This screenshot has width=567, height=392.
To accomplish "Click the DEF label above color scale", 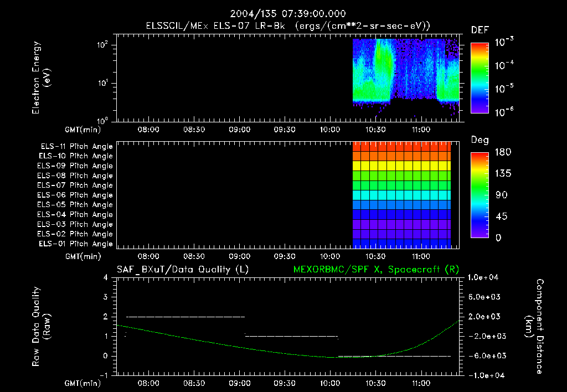I will coord(480,30).
